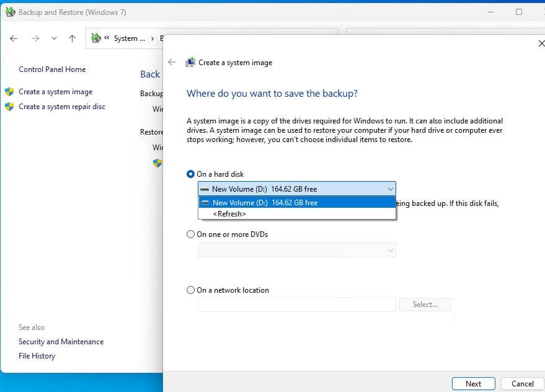
Task: Click the up one level arrow
Action: coord(72,38)
